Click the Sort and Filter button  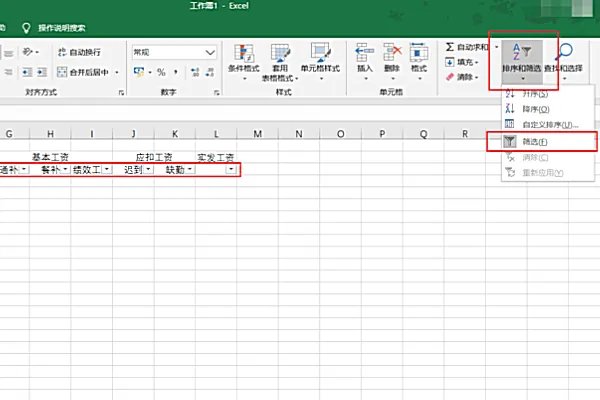(523, 58)
